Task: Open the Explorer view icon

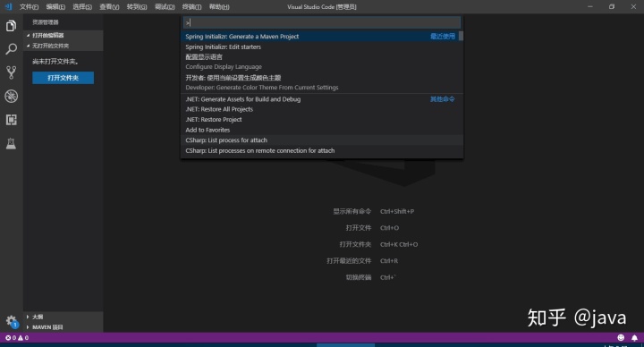Action: (11, 26)
